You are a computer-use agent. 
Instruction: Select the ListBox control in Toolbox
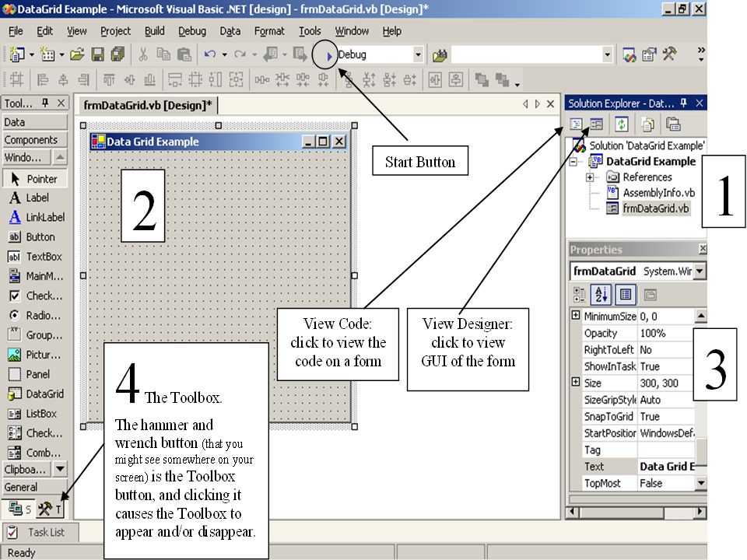click(x=35, y=413)
